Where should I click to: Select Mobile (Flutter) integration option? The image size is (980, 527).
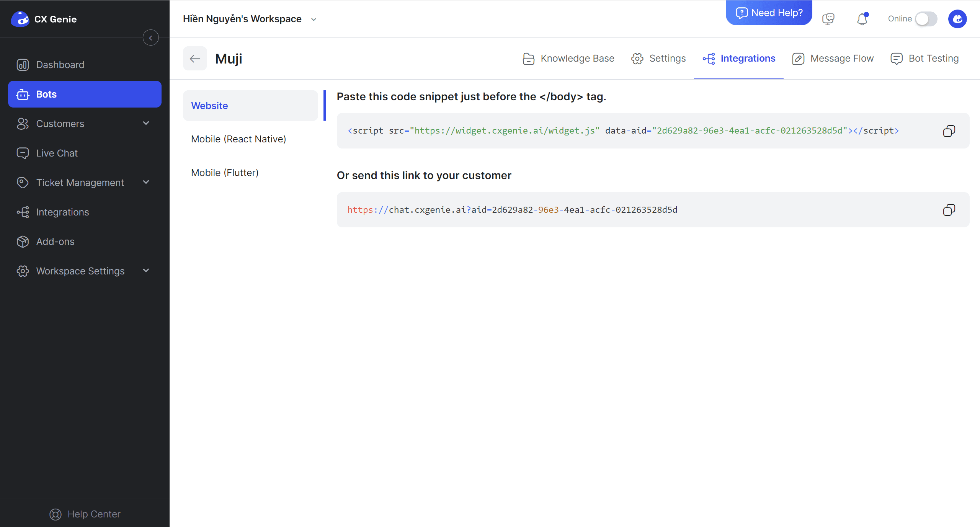(250, 173)
